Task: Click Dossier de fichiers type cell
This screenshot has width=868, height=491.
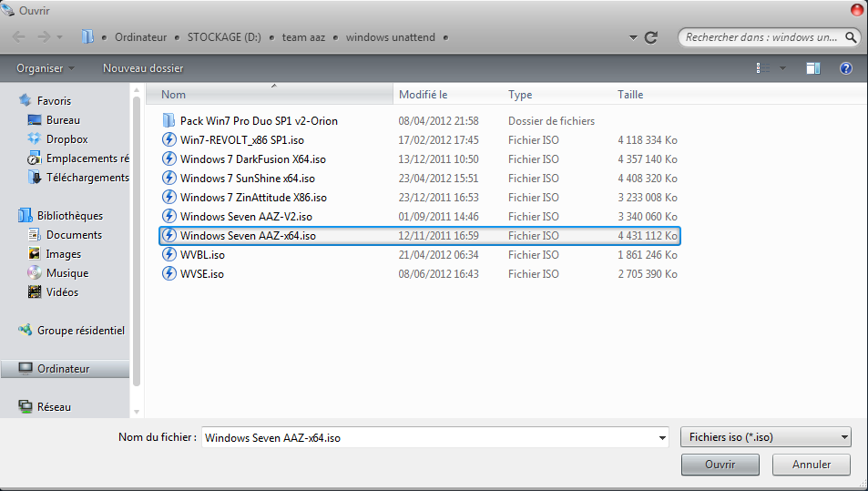Action: pos(551,120)
